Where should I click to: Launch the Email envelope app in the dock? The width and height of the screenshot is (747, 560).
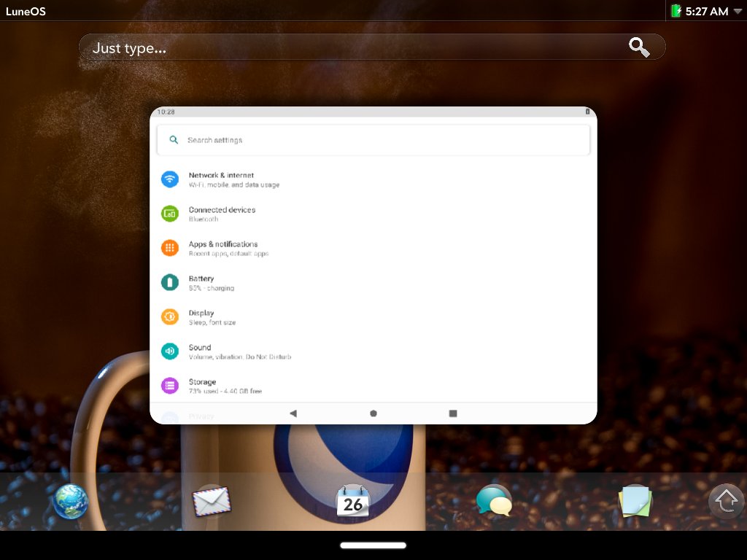tap(212, 502)
